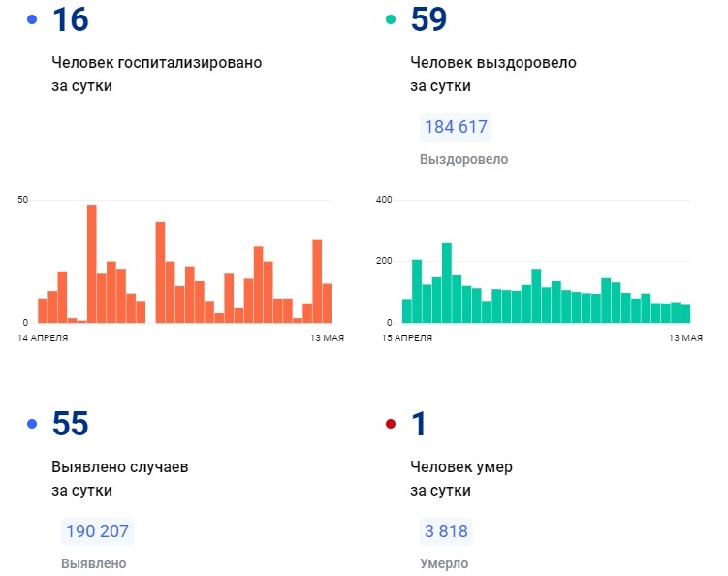Click the blue dot beside 16 hospitalized
The width and height of the screenshot is (728, 576).
coord(32,19)
